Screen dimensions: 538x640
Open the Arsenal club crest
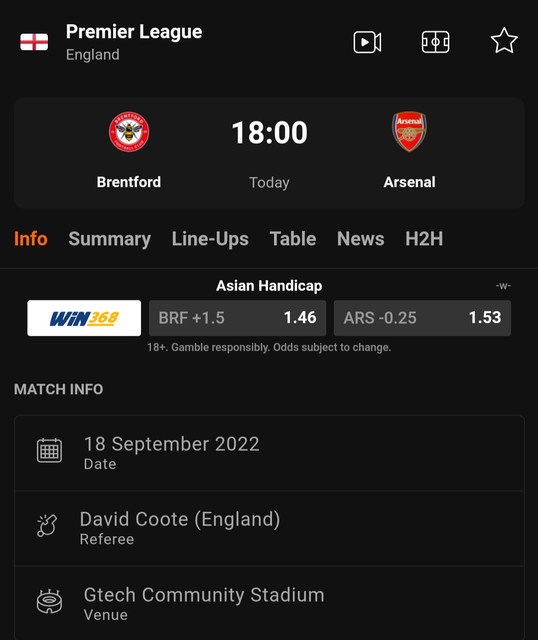(x=409, y=131)
